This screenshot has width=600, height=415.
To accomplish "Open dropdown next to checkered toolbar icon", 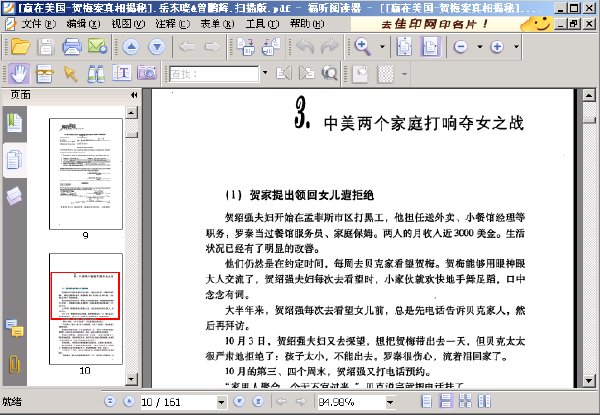I will point(404,73).
